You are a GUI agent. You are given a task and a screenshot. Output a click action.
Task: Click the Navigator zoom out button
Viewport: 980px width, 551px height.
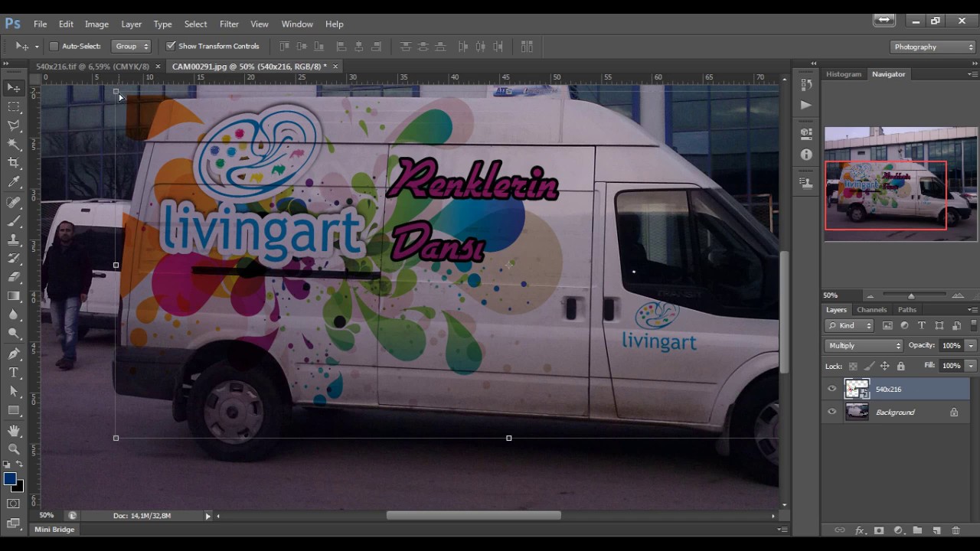[x=870, y=295]
